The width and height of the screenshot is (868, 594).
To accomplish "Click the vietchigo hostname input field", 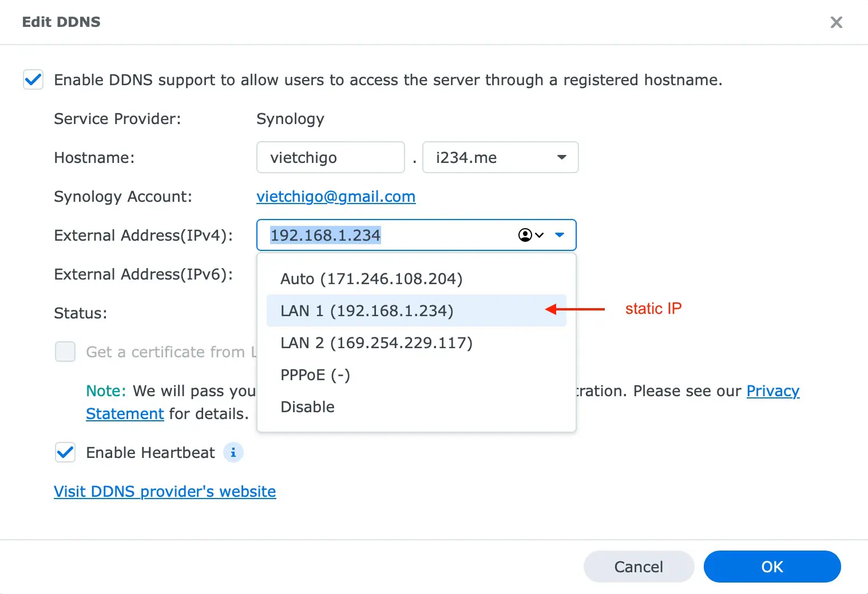I will [x=330, y=158].
